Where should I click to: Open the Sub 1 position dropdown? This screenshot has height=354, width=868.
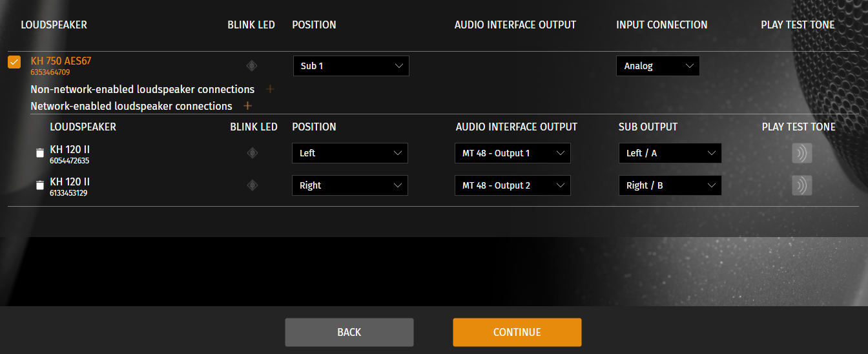pos(351,66)
